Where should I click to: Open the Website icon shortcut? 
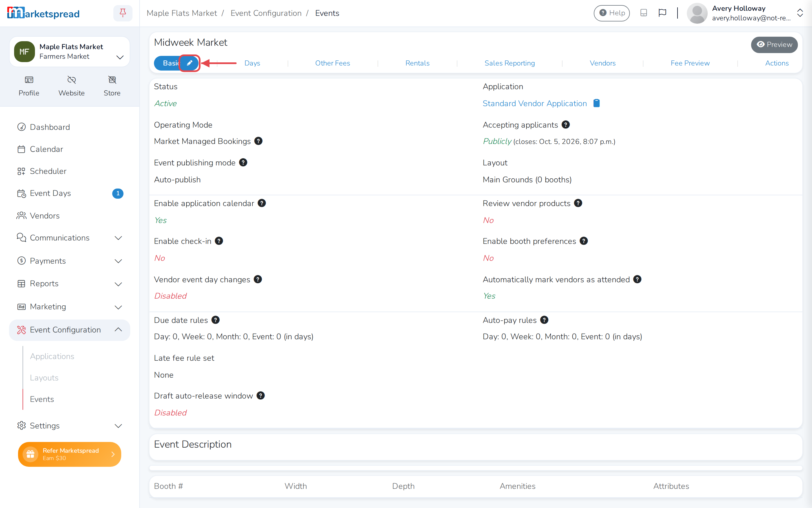pos(71,86)
